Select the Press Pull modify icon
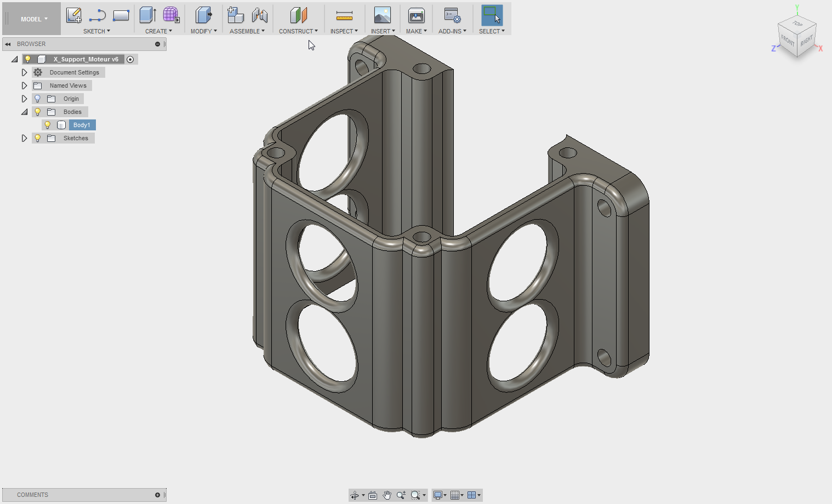Viewport: 832px width, 504px height. (x=203, y=15)
